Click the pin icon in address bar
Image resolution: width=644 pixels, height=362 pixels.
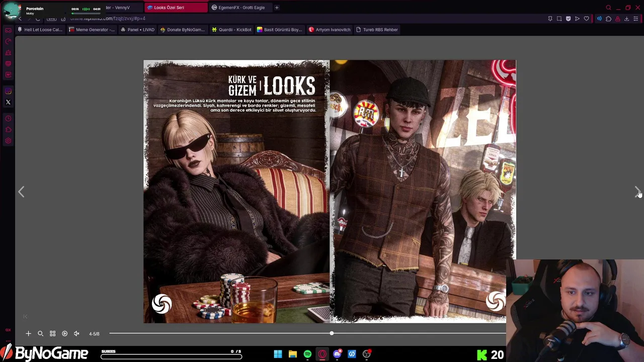[550, 19]
